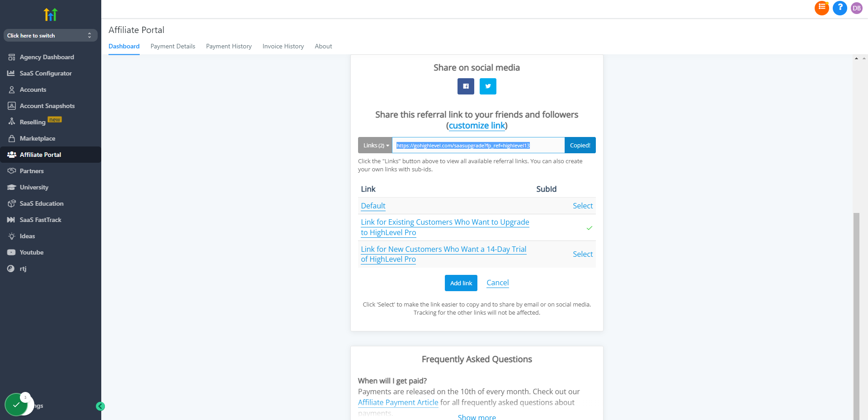
Task: Open the Affiliate Portal sidebar item
Action: point(51,155)
